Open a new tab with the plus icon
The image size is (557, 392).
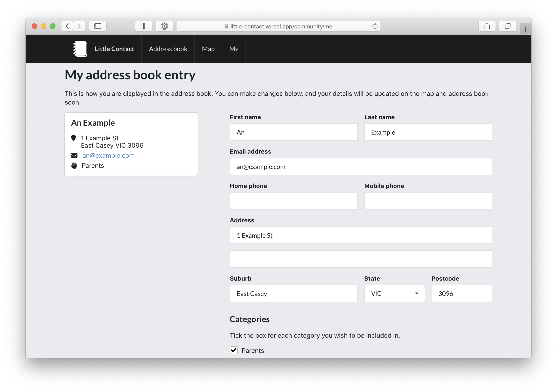click(525, 29)
